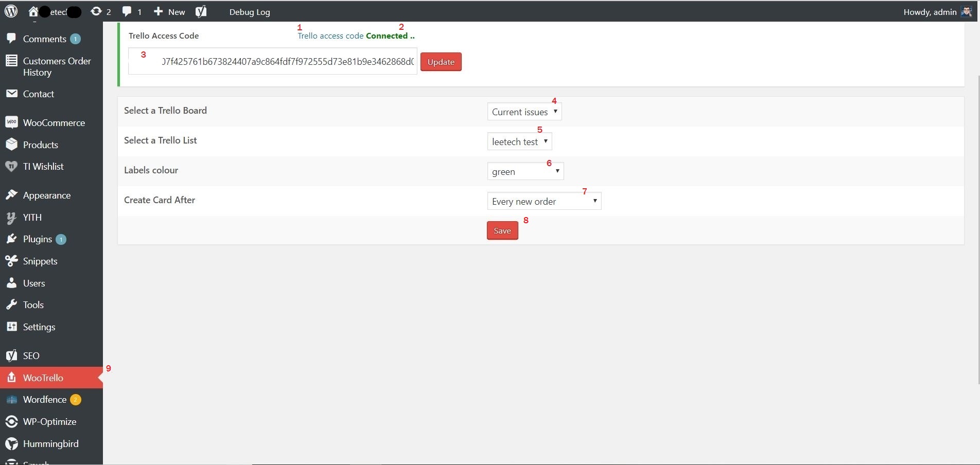Click the Comments count badge in sidebar
Image resolution: width=980 pixels, height=465 pixels.
75,39
